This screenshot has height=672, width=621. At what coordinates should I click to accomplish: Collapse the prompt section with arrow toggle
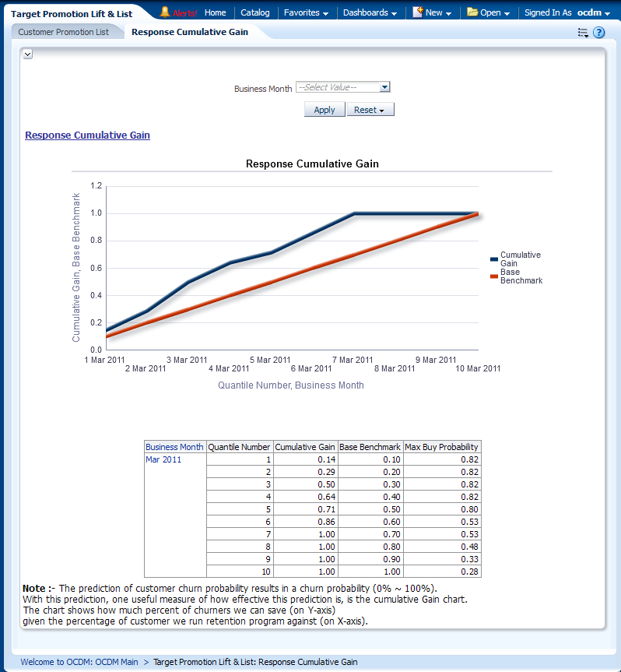27,54
